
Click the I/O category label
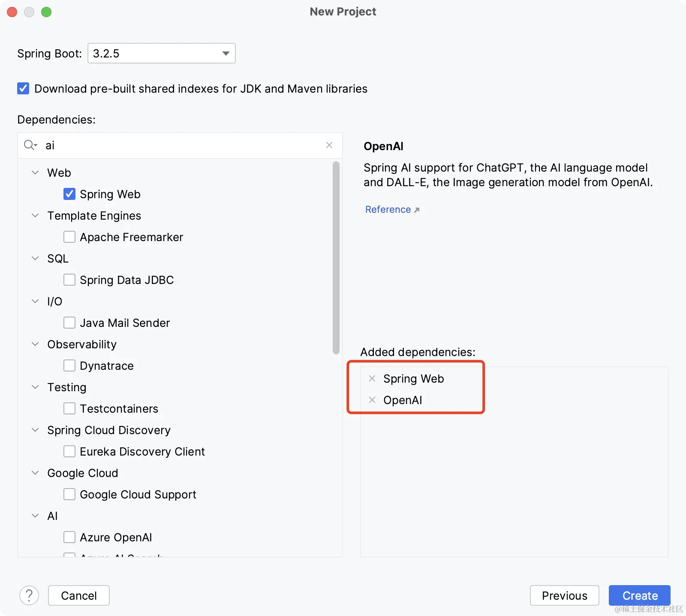(x=54, y=301)
